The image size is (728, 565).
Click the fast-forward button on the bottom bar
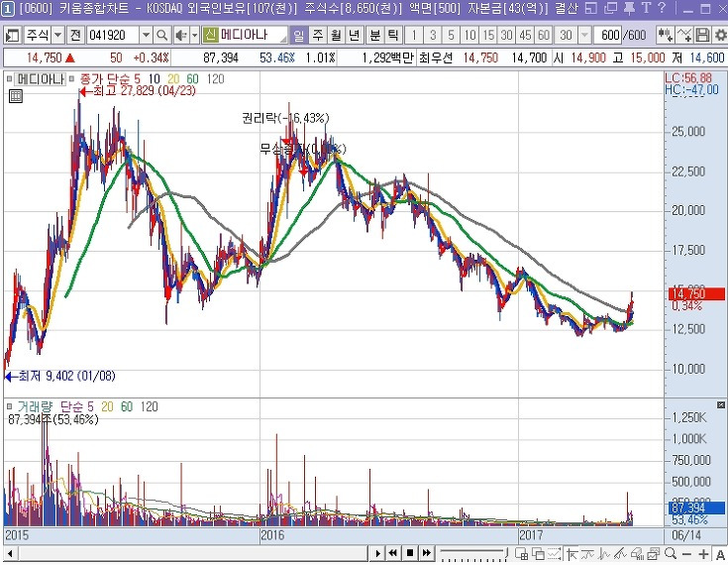[426, 553]
